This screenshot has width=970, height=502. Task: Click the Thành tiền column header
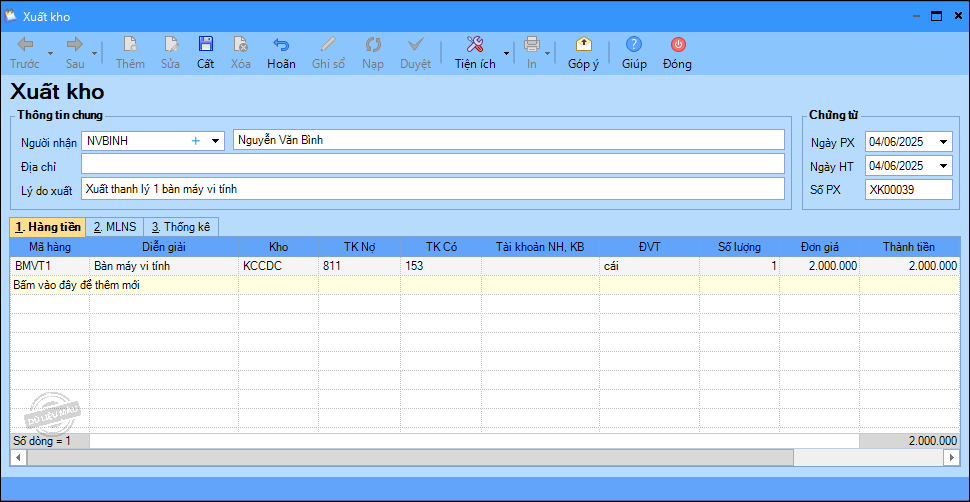[909, 247]
